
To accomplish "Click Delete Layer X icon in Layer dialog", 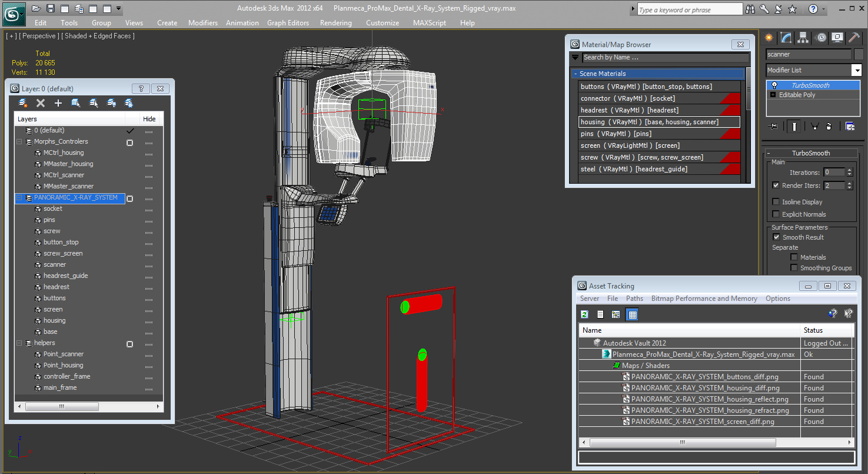I will (x=41, y=103).
